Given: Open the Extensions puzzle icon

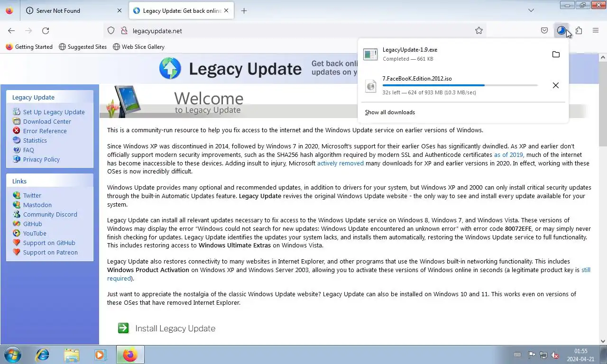Looking at the screenshot, I should click(x=579, y=31).
